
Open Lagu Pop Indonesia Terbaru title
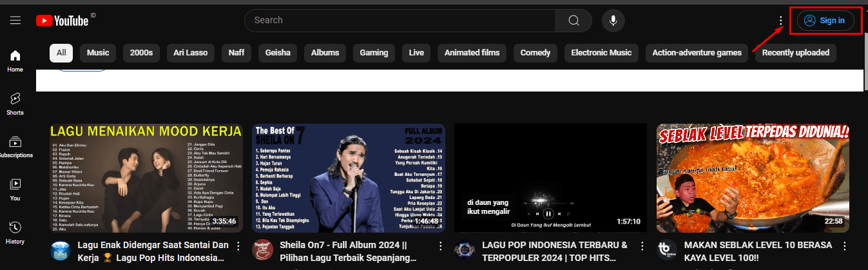point(555,251)
